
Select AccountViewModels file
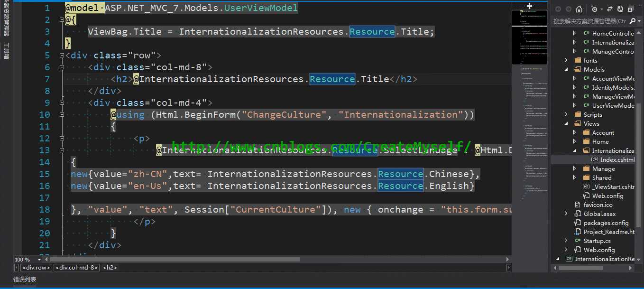pyautogui.click(x=613, y=78)
